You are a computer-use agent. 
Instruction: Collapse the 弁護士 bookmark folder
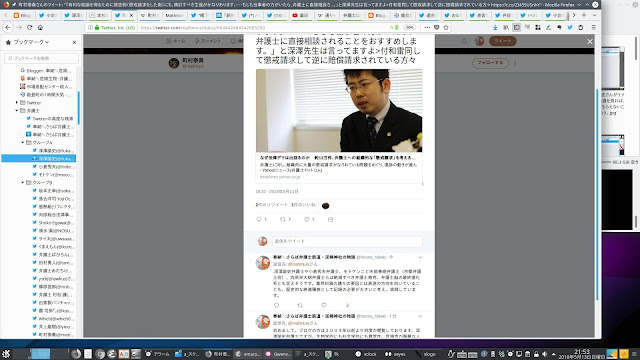[x=17, y=111]
